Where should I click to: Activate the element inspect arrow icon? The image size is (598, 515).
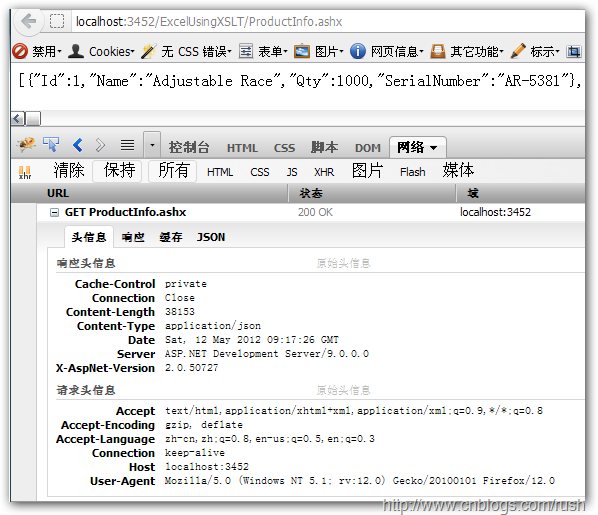point(51,145)
